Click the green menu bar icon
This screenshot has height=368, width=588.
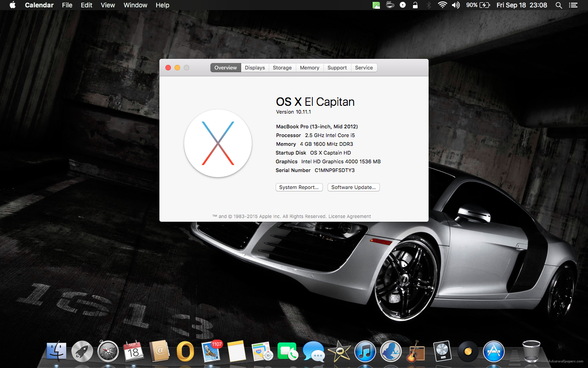(376, 6)
